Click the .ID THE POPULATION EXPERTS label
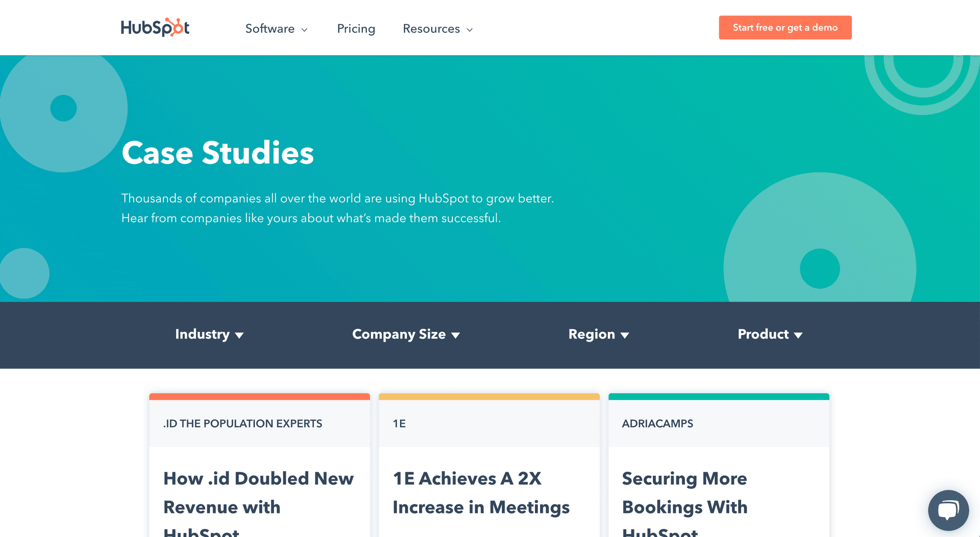Screen dimensions: 980x537 [242, 424]
